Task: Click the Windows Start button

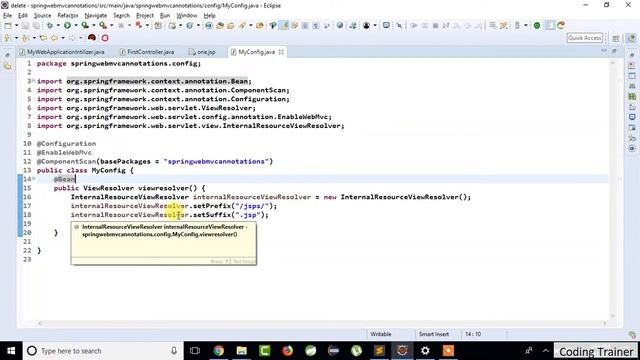Action: [11, 351]
